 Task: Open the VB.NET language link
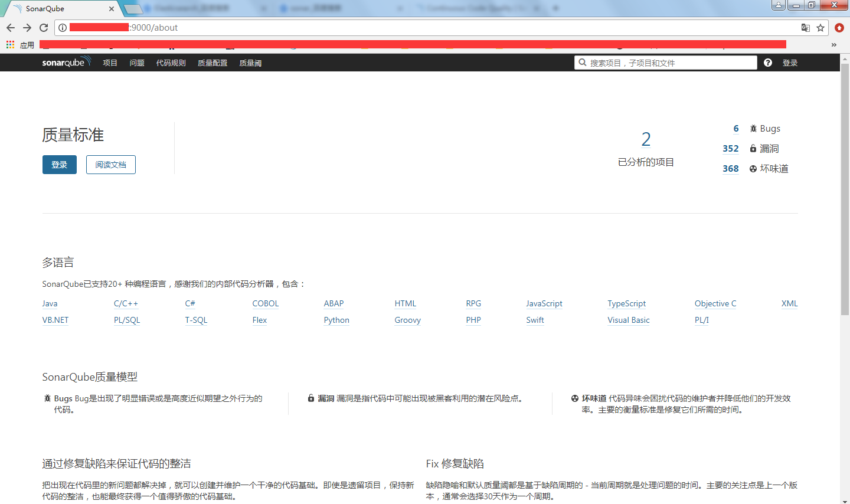click(55, 320)
